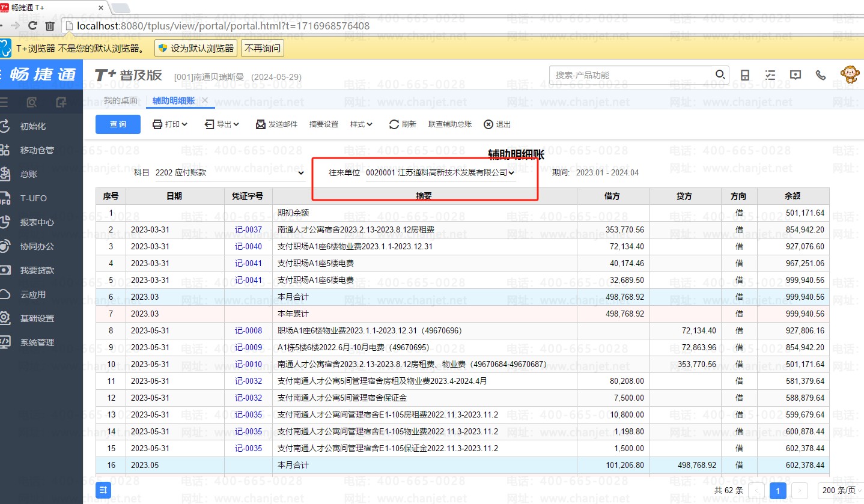Click the search magnifier icon
Screen dimensions: 864x504
tap(720, 75)
